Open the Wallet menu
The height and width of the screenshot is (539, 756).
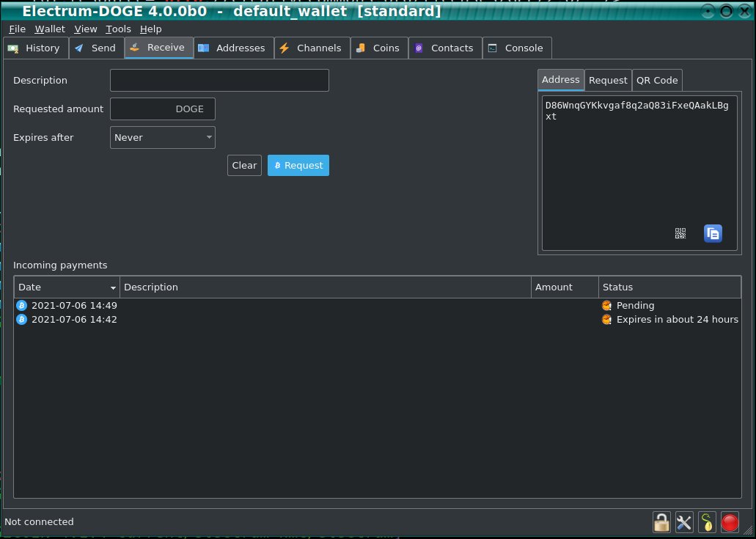coord(50,29)
